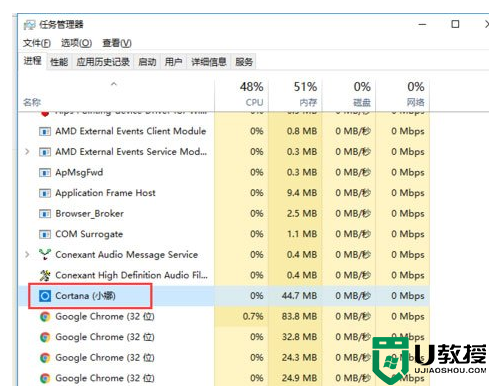Click the ApMsgFwd process icon
The height and width of the screenshot is (386, 489).
pyautogui.click(x=45, y=173)
